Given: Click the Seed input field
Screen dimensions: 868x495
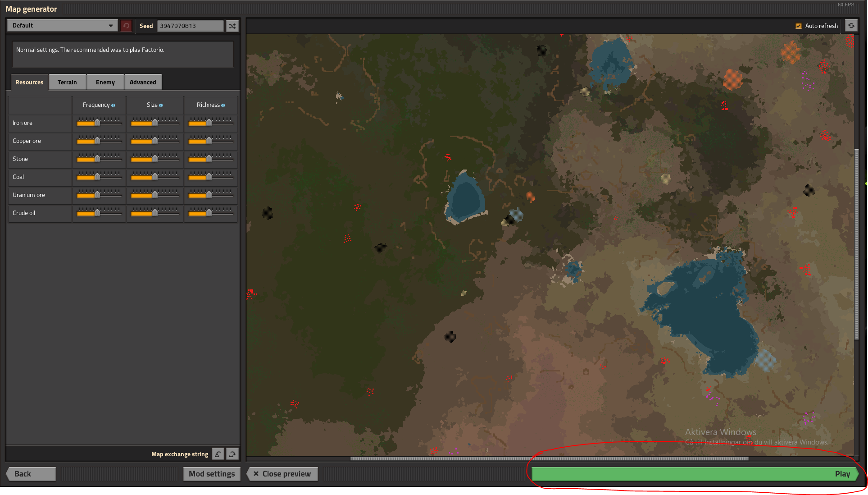Looking at the screenshot, I should coord(190,26).
